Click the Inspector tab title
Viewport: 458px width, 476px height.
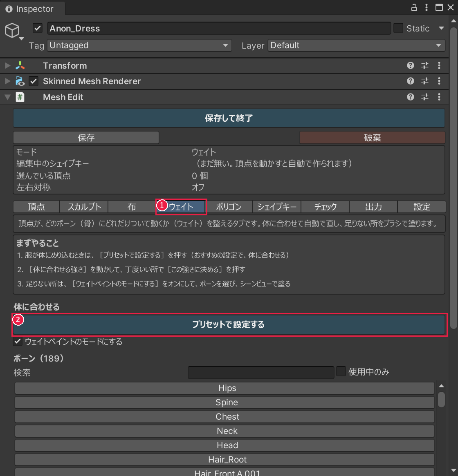point(35,9)
